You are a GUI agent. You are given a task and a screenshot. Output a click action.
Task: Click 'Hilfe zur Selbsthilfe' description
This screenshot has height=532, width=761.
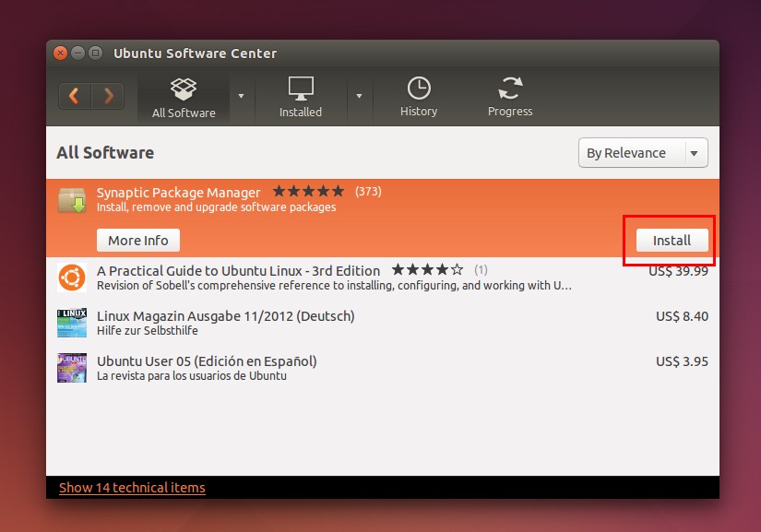coord(148,331)
